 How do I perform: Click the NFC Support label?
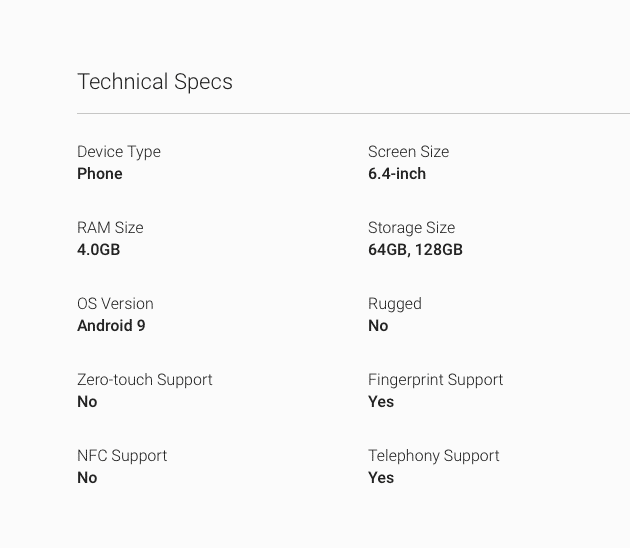coord(122,456)
